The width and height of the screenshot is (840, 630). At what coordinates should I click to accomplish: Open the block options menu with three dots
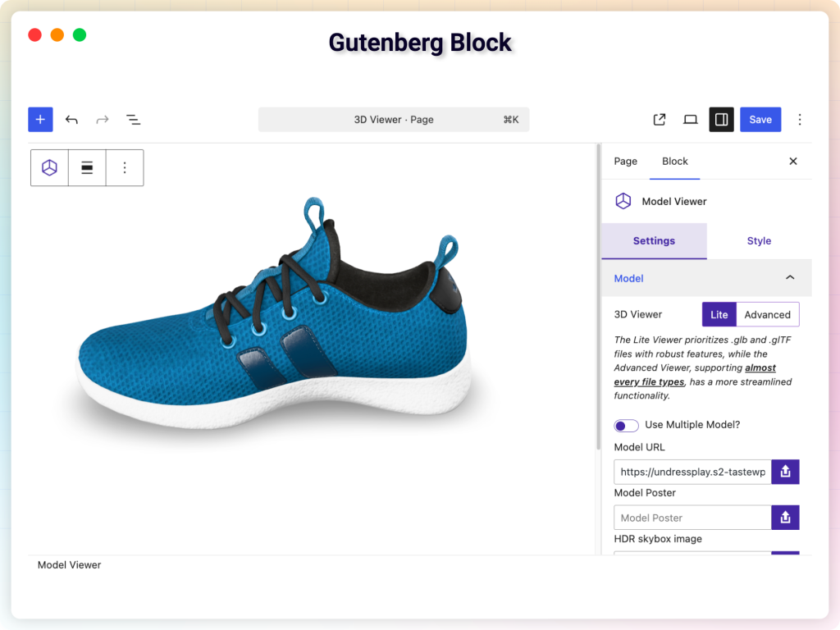[x=125, y=167]
